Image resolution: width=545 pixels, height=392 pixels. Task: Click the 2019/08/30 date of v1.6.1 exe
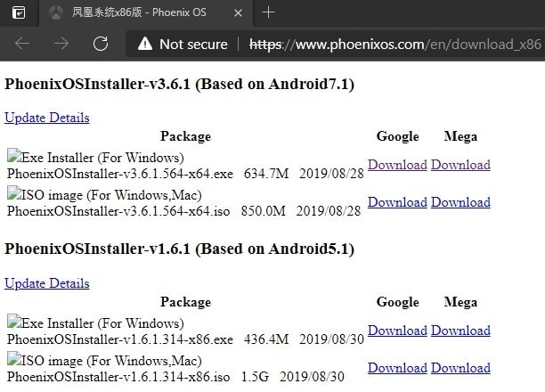pos(331,339)
